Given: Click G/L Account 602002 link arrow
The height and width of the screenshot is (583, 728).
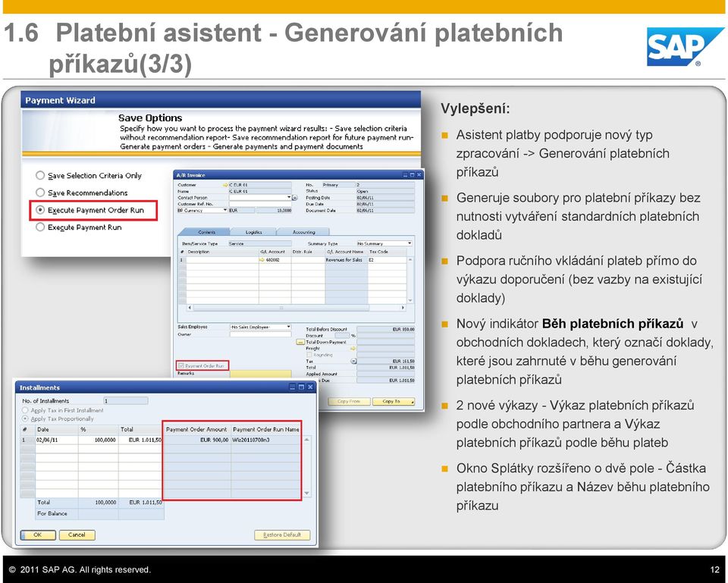Looking at the screenshot, I should click(x=262, y=260).
